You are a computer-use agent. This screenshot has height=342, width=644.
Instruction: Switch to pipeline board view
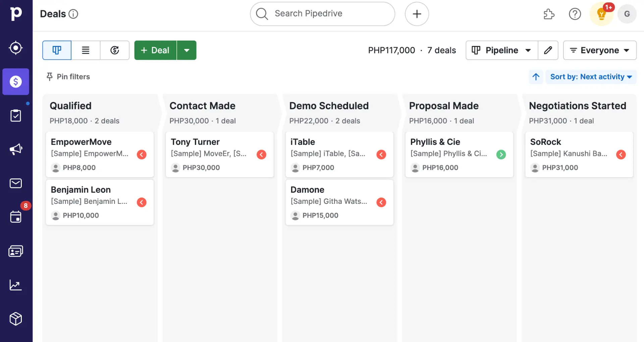coord(57,50)
